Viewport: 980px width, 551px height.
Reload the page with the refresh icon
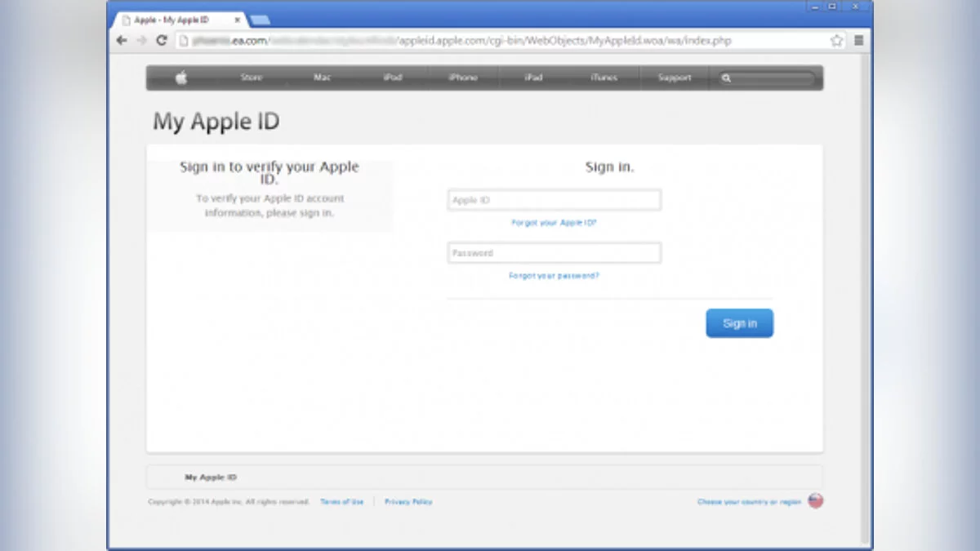tap(161, 41)
